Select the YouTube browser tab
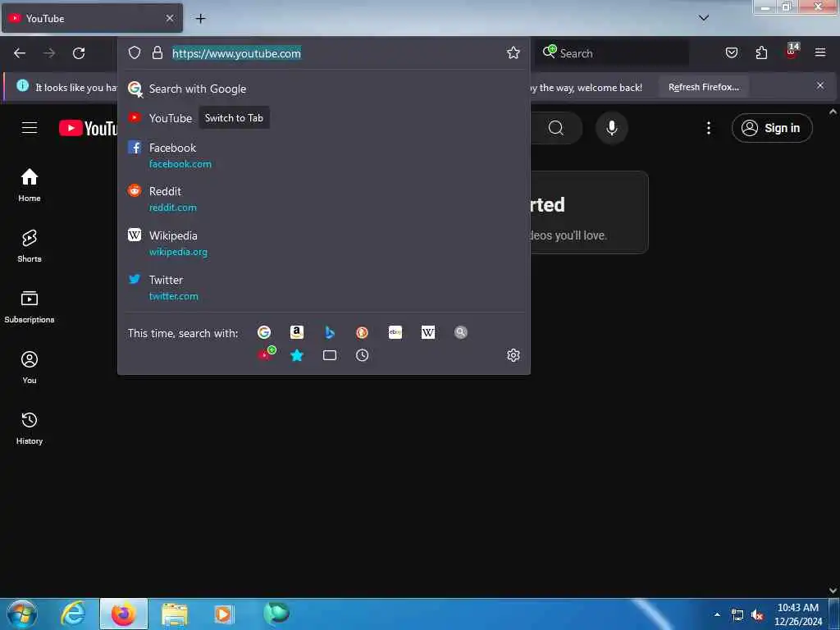 (x=93, y=18)
